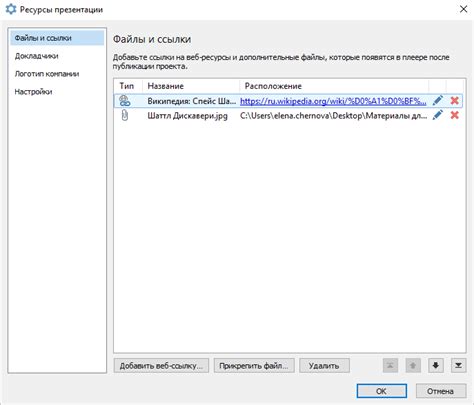
Task: Move selected item up one position
Action: pos(413,366)
